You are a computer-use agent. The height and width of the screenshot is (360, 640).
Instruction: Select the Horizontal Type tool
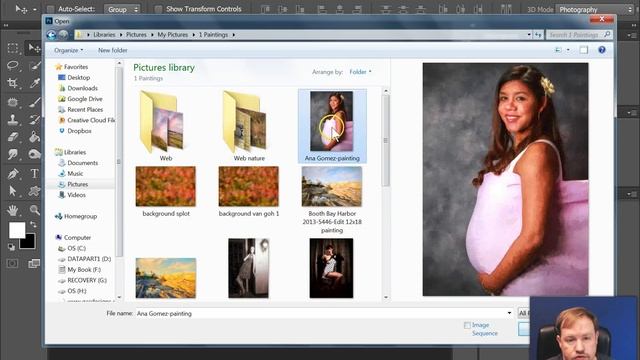click(34, 173)
